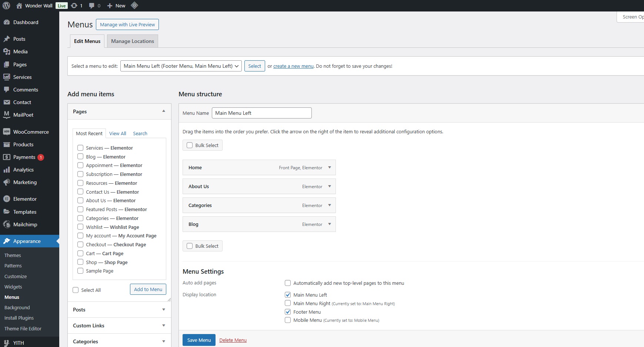
Task: Open the Analytics bar chart icon
Action: point(6,170)
